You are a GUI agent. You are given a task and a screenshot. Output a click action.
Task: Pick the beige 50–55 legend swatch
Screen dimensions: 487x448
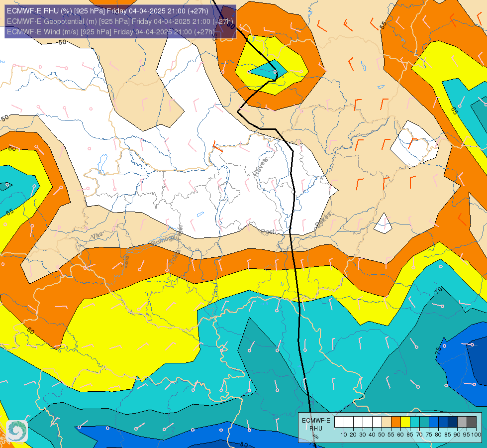pos(387,422)
